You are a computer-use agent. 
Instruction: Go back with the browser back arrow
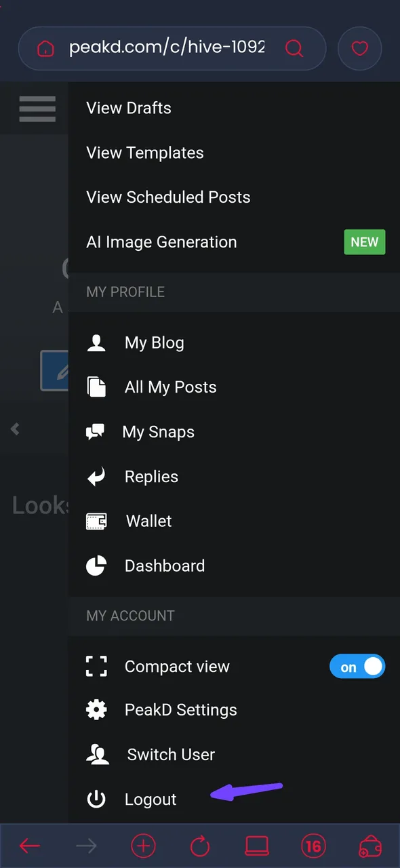(30, 846)
